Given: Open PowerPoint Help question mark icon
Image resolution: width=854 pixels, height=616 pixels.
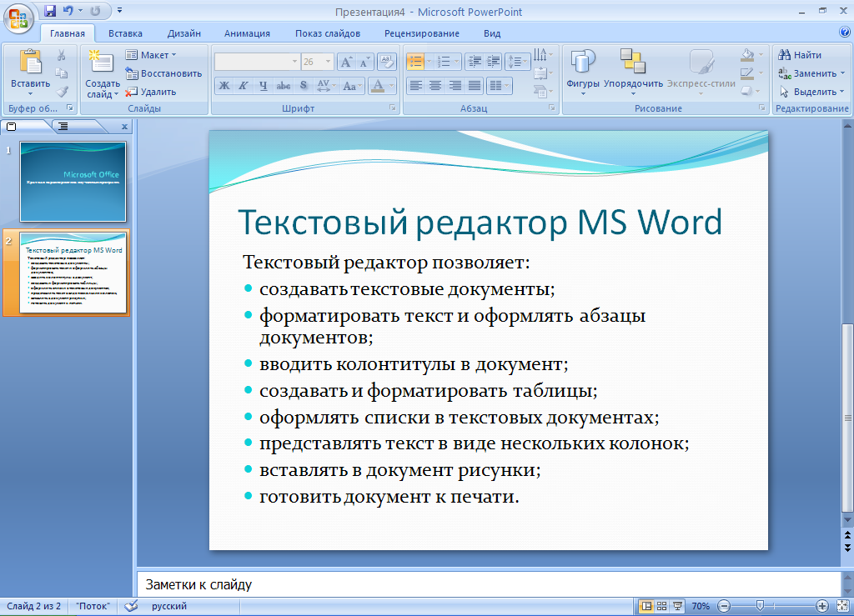Looking at the screenshot, I should coord(845,33).
